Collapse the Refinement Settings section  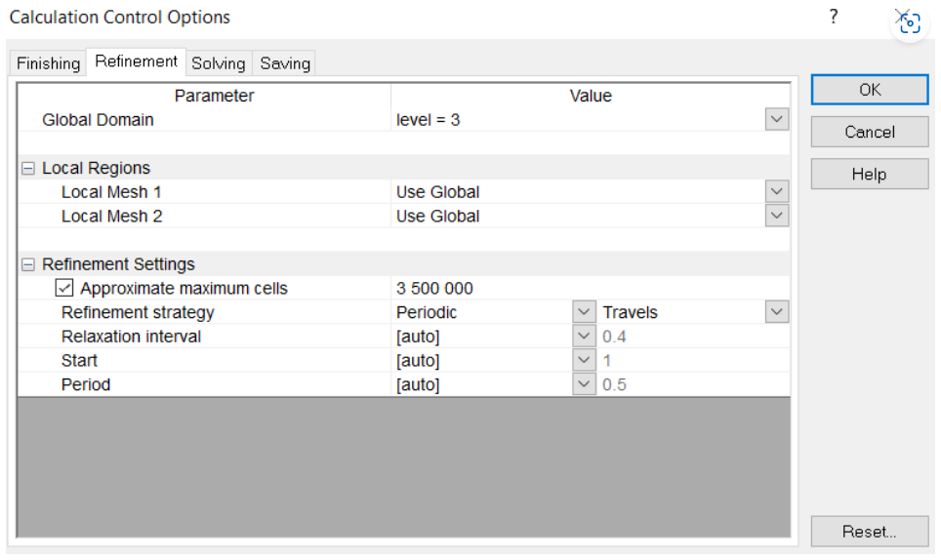pos(27,264)
